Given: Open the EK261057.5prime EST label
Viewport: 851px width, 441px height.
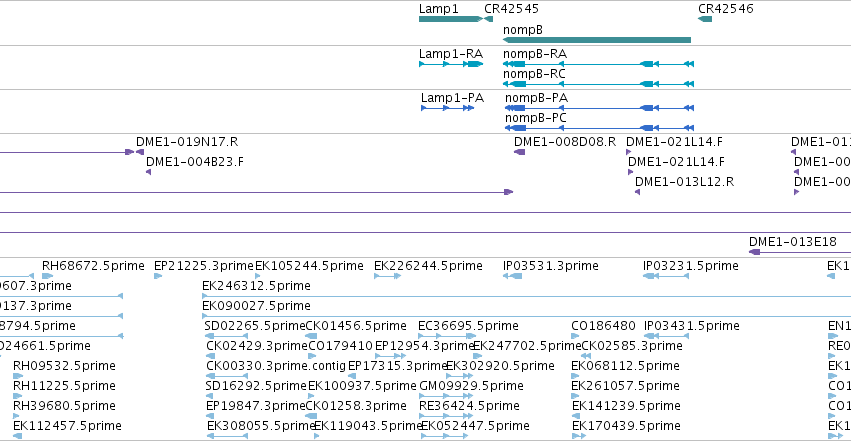Looking at the screenshot, I should 625,386.
